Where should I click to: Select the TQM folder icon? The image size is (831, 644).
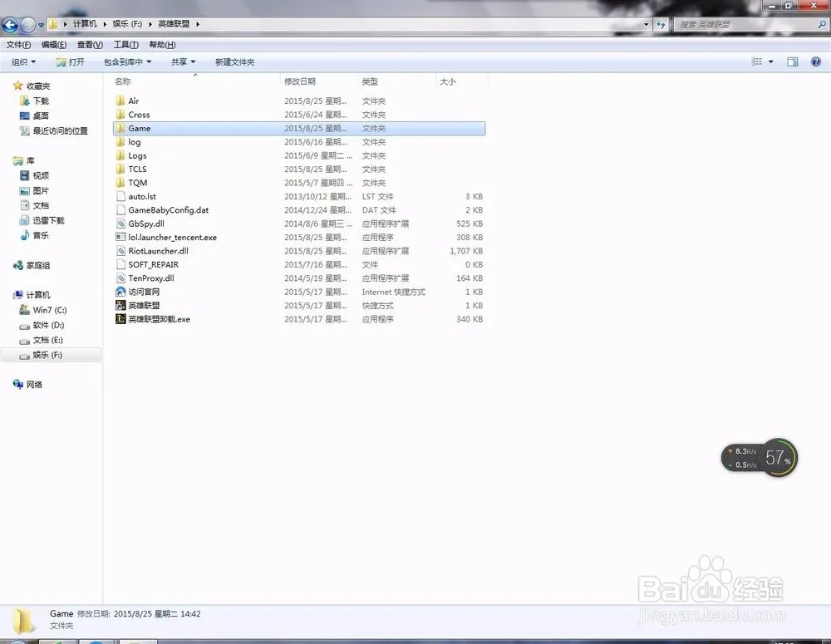(120, 183)
